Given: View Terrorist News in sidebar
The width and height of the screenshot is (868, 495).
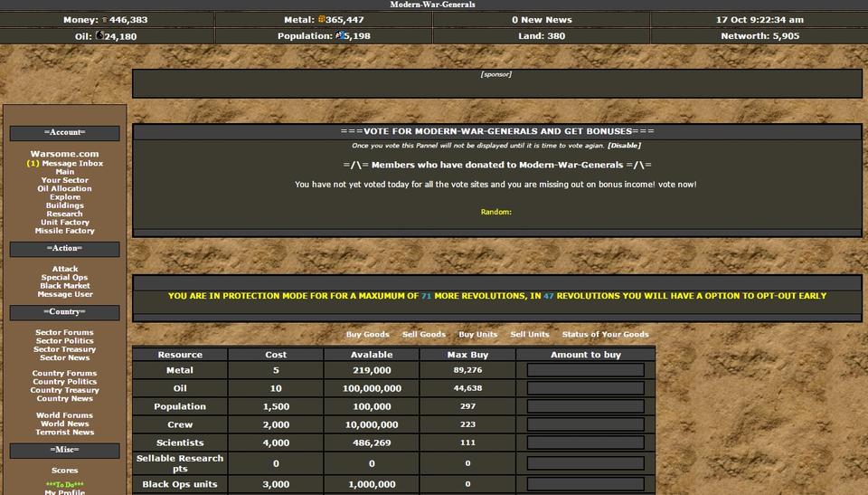Looking at the screenshot, I should click(x=65, y=433).
